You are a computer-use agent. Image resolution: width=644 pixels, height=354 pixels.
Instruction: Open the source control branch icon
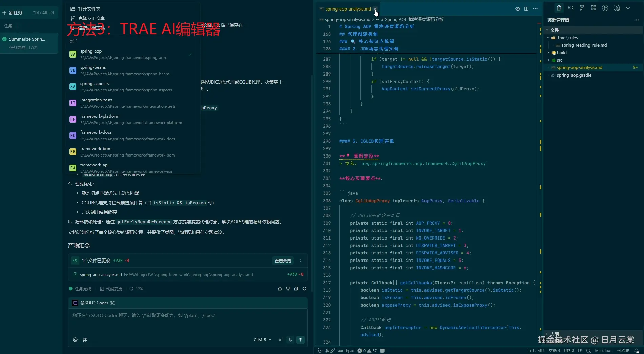[x=582, y=8]
